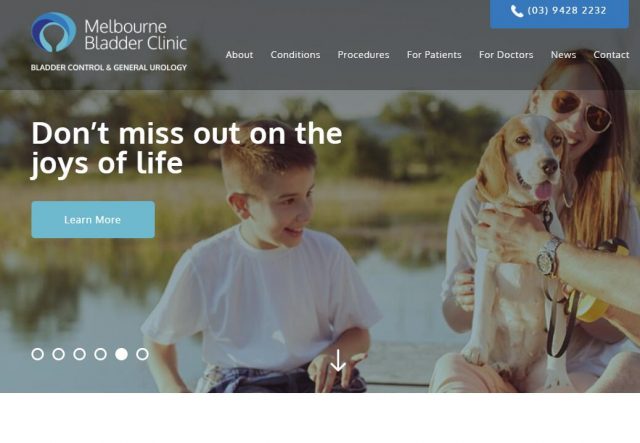This screenshot has height=443, width=640.
Task: Open the About menu
Action: [239, 55]
